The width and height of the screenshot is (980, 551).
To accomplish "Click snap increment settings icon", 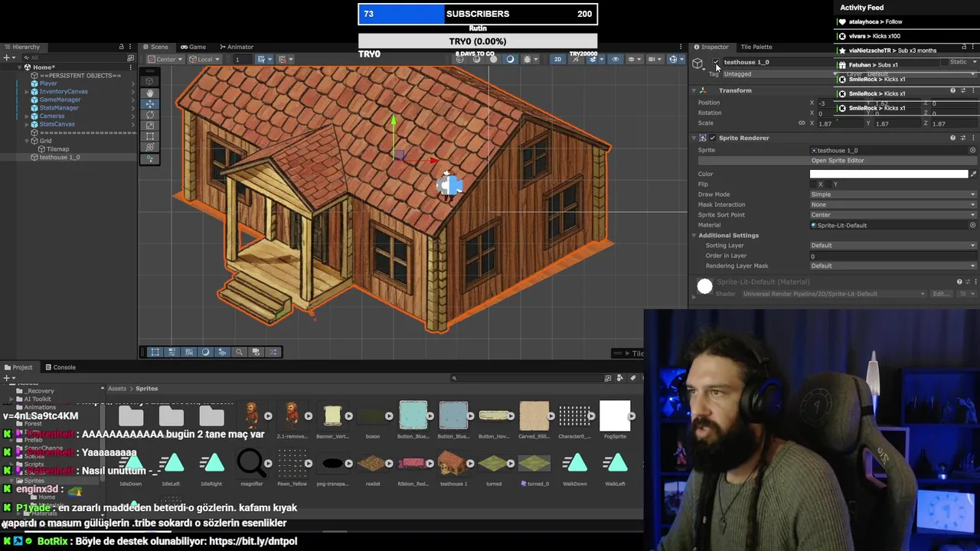I will pos(283,59).
